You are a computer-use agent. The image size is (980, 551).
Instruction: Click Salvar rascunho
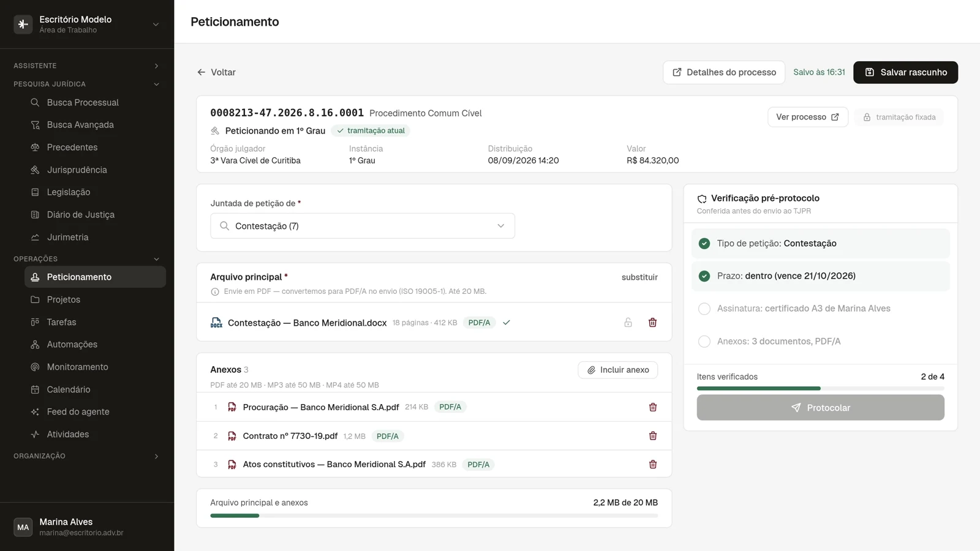[905, 72]
